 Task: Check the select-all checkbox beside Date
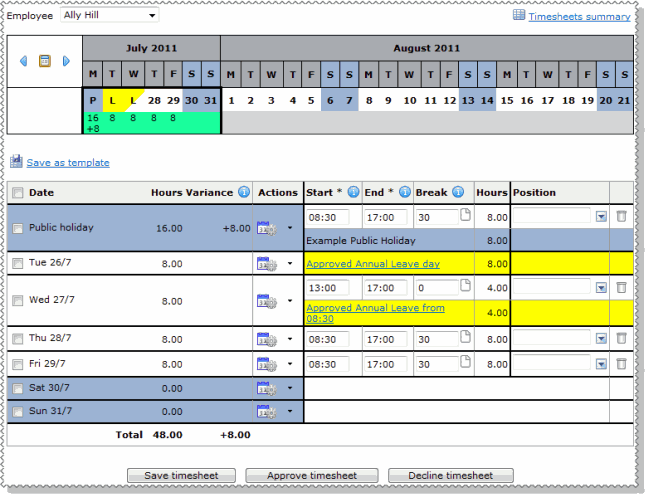point(17,193)
